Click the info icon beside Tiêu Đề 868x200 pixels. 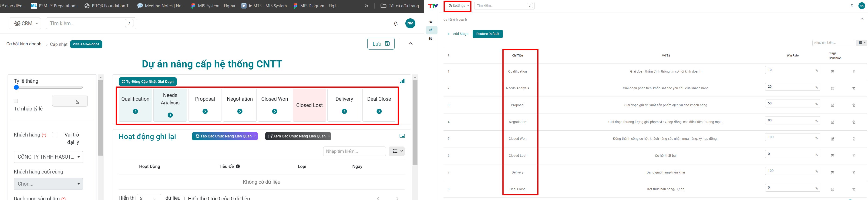[238, 167]
